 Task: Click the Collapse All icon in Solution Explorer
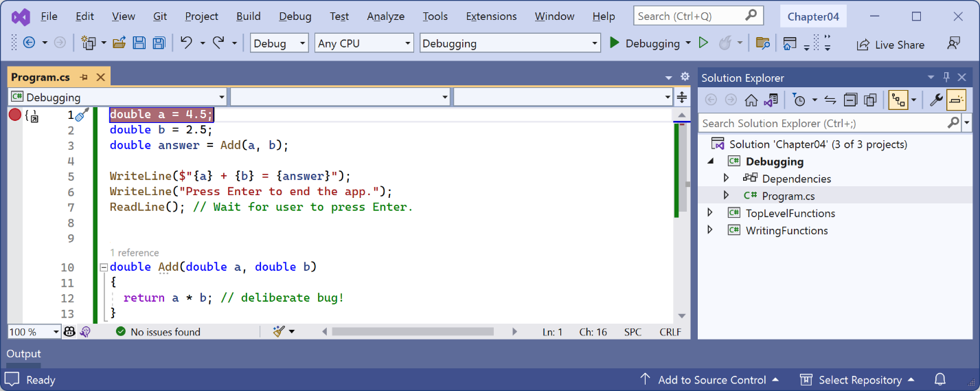click(x=850, y=100)
